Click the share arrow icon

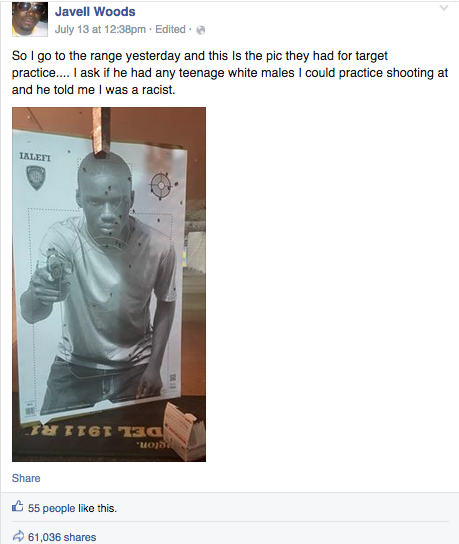[18, 536]
